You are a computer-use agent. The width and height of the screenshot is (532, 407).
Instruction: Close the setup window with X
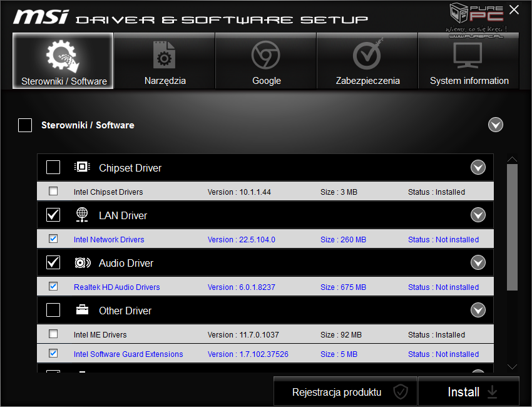point(514,10)
